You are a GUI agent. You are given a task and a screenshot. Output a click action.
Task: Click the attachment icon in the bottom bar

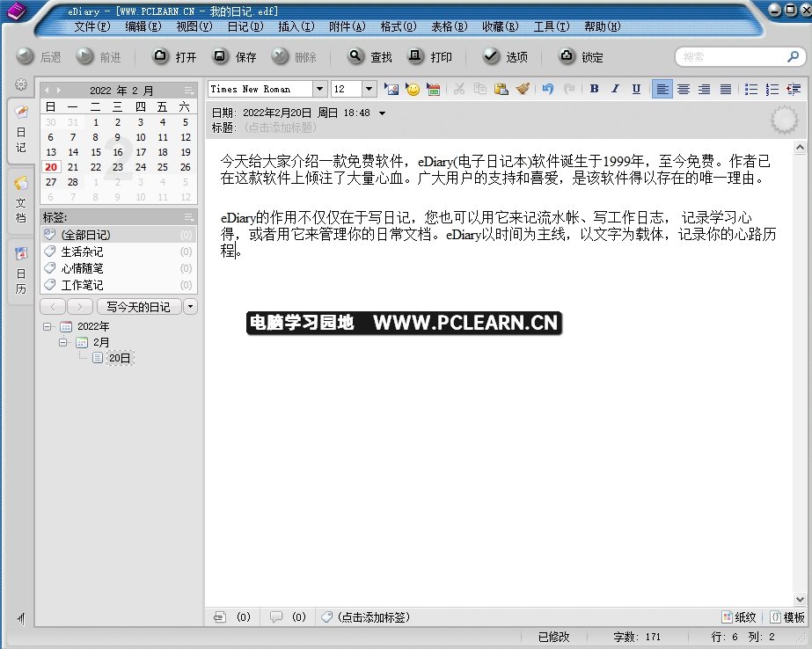coord(220,617)
